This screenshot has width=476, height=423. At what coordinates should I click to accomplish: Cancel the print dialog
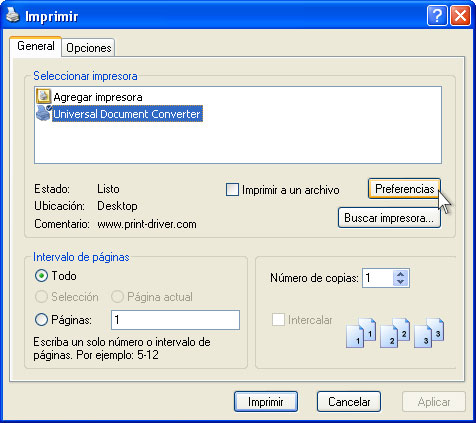click(x=349, y=402)
